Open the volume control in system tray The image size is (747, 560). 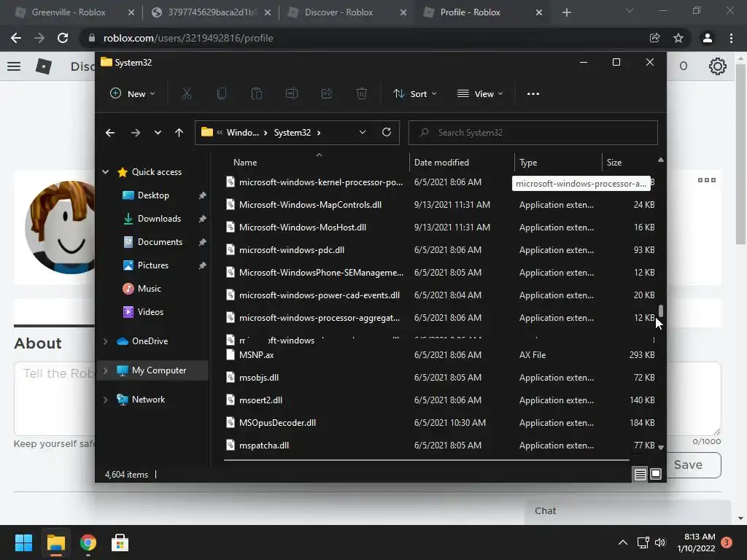click(659, 542)
